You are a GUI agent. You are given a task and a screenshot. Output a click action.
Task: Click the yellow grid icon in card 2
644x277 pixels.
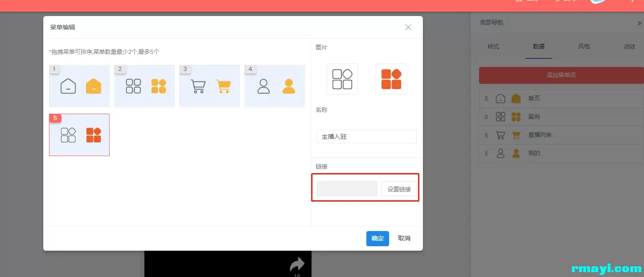pos(159,86)
